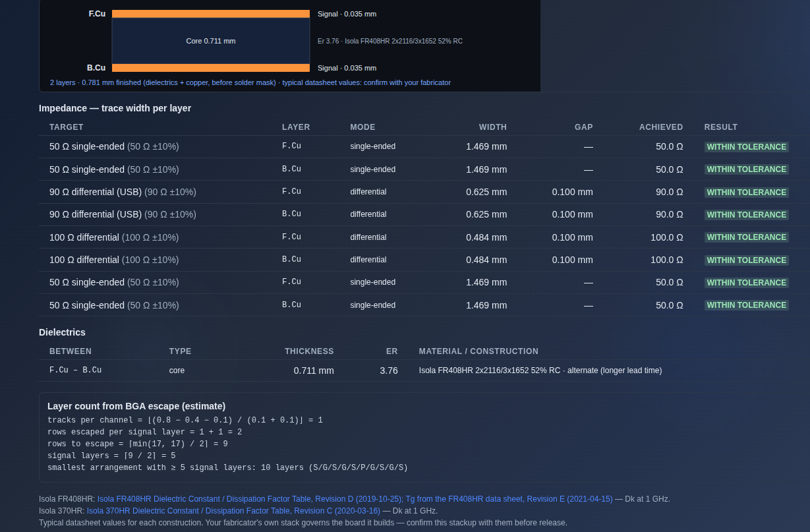This screenshot has width=810, height=532.
Task: Select the 'smallest arrangement' 10 layers line
Action: pos(227,467)
